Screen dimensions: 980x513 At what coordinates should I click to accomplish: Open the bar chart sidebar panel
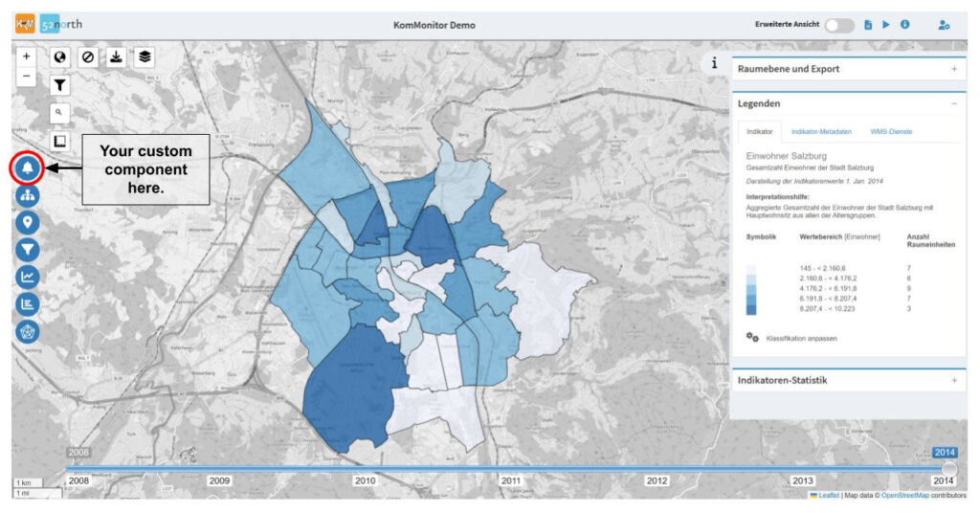pyautogui.click(x=28, y=304)
